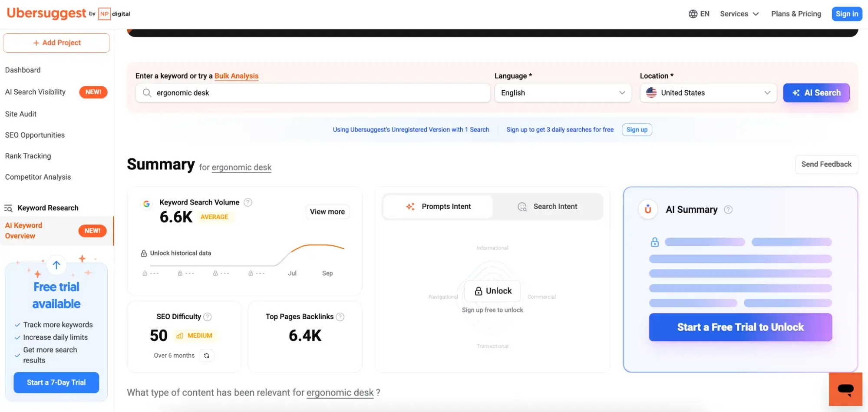Click the Ubersuggest logo
This screenshot has height=412, width=868.
point(46,13)
